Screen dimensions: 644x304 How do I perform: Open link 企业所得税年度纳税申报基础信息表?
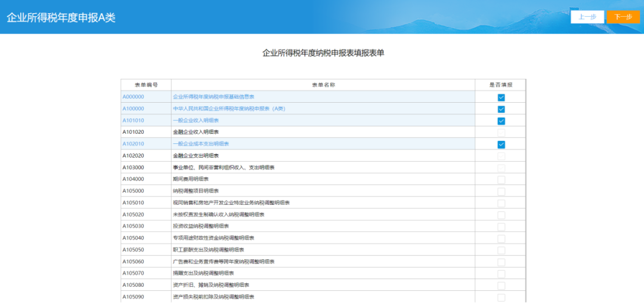213,97
